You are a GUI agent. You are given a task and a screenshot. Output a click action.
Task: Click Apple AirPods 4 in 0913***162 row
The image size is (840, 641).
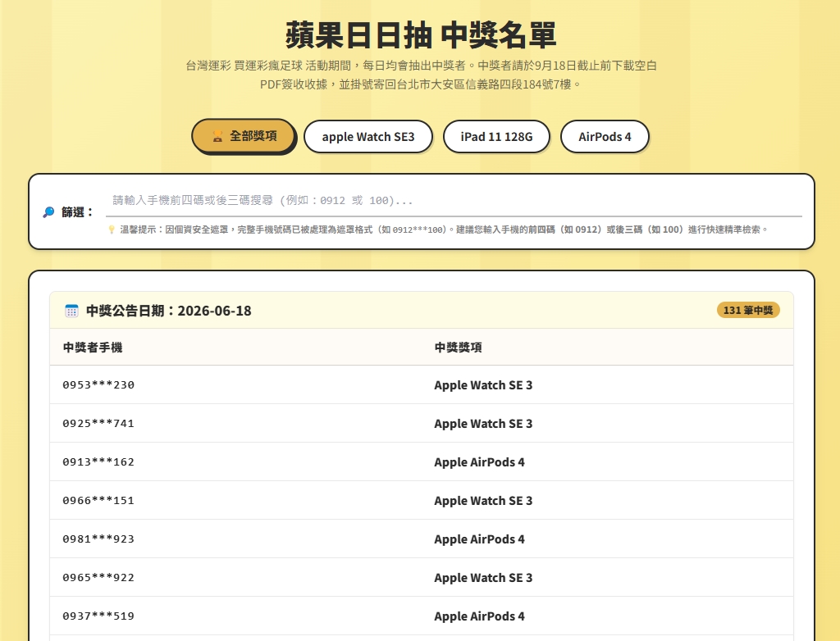point(479,462)
